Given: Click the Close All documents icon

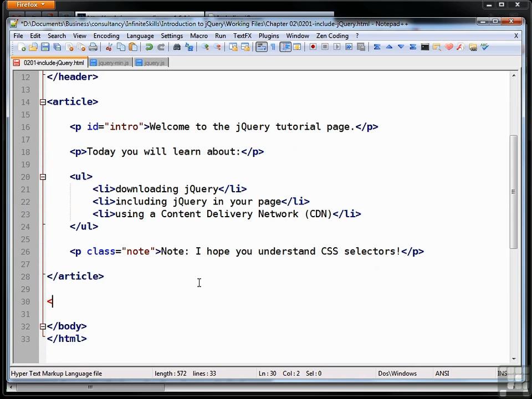Looking at the screenshot, I should pyautogui.click(x=81, y=47).
